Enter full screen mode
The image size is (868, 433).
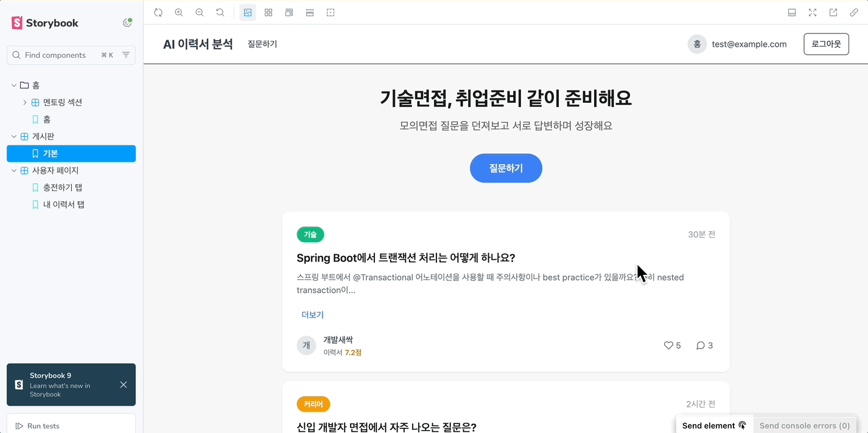point(813,12)
